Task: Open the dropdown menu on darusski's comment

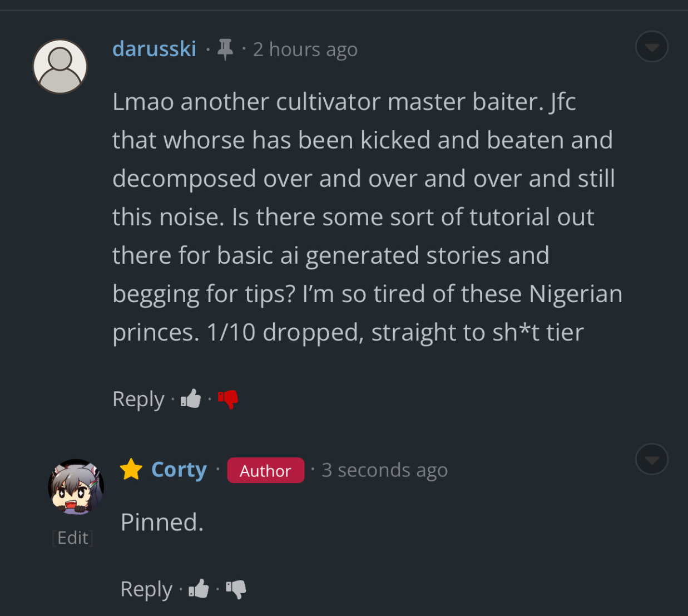Action: pyautogui.click(x=651, y=47)
